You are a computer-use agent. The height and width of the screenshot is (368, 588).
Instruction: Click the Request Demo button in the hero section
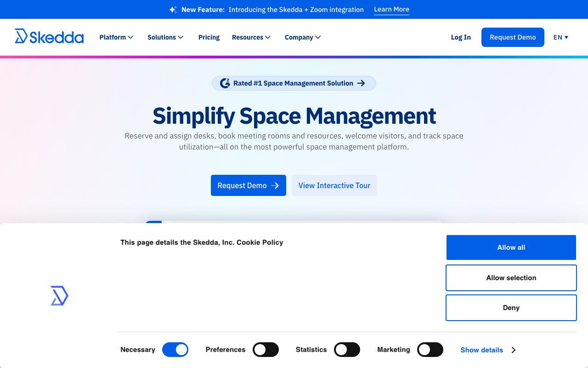coord(249,185)
